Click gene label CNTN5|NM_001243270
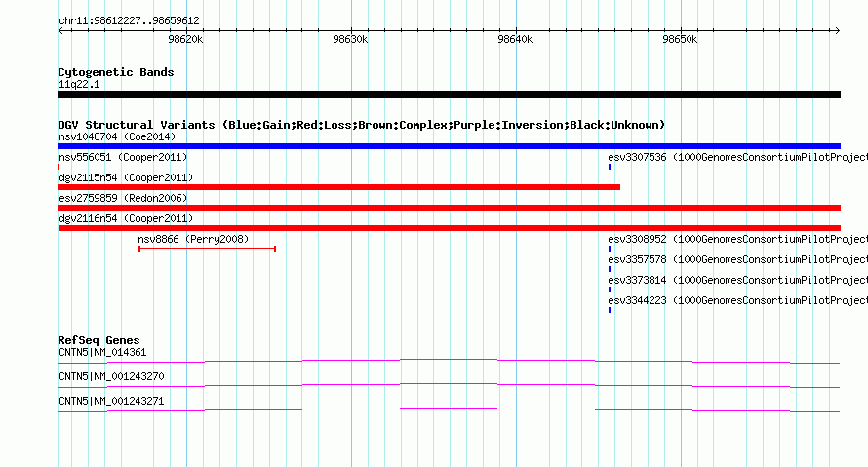This screenshot has height=467, width=868. coord(111,376)
